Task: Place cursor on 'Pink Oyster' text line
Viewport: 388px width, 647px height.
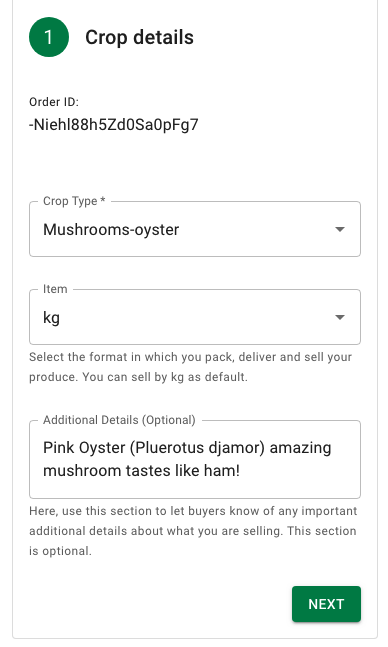Action: point(187,448)
